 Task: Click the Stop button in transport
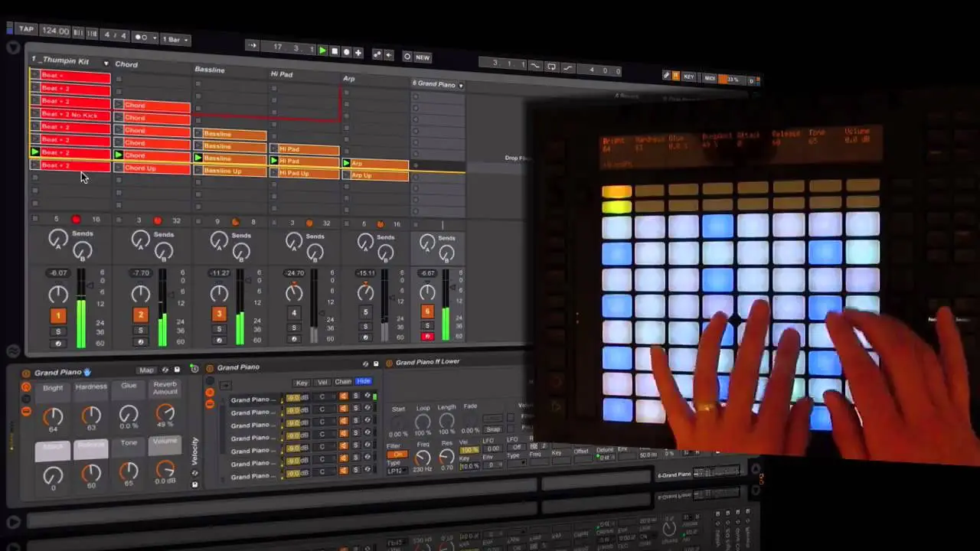335,51
